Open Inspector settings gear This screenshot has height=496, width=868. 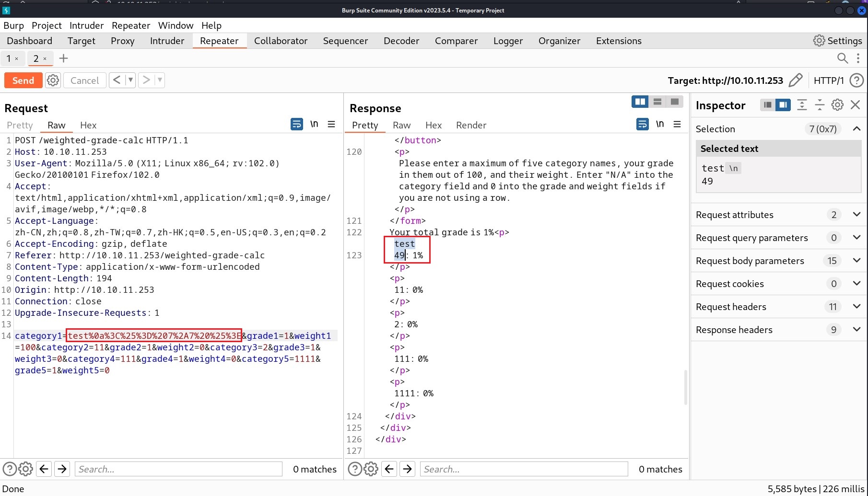(837, 105)
